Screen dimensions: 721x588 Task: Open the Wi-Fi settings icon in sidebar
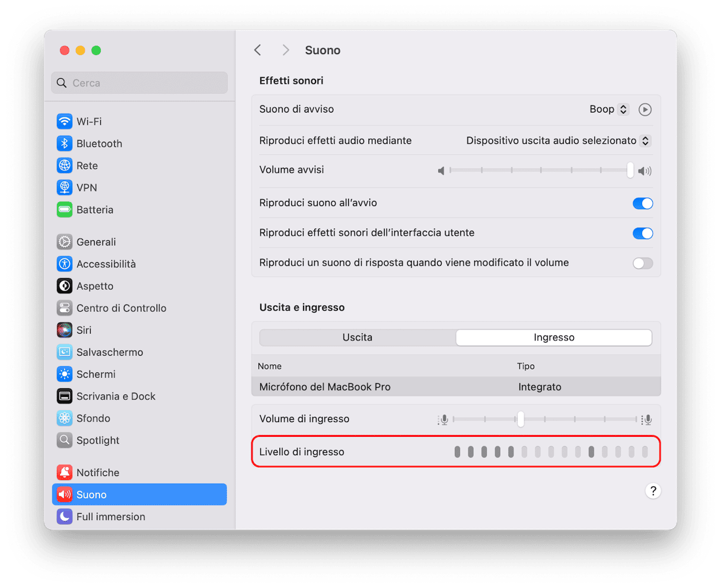(x=64, y=122)
